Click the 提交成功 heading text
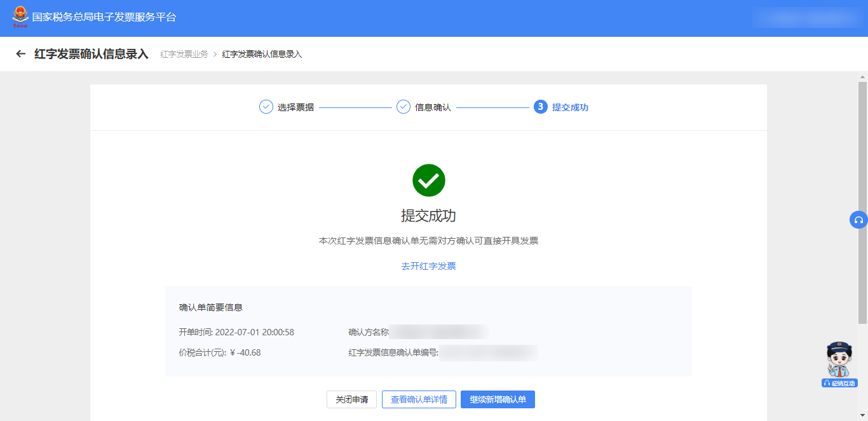Screen dimensions: 868x421 (x=429, y=215)
